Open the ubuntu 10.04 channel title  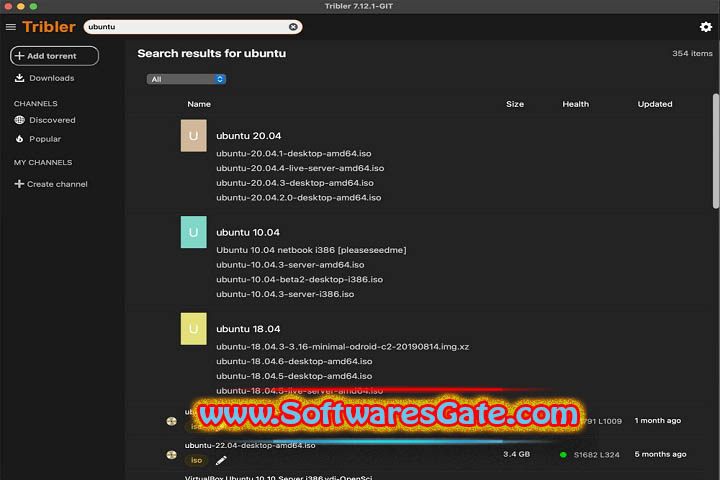pyautogui.click(x=248, y=232)
